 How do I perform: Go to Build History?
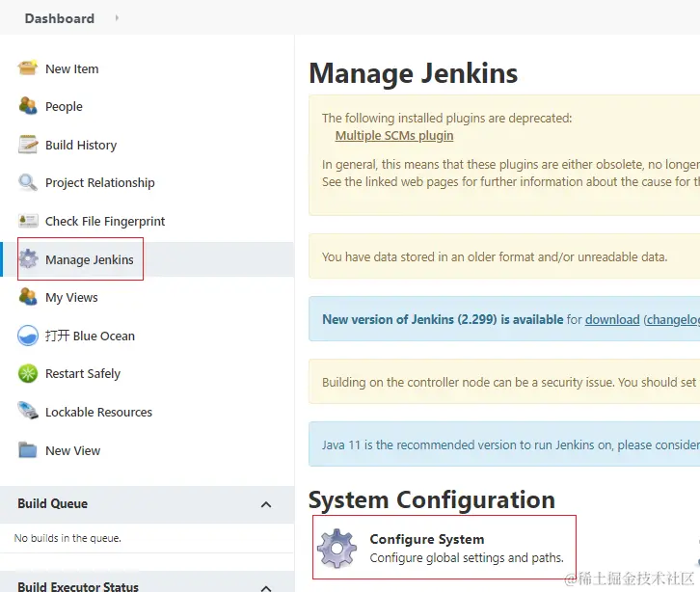click(x=81, y=145)
